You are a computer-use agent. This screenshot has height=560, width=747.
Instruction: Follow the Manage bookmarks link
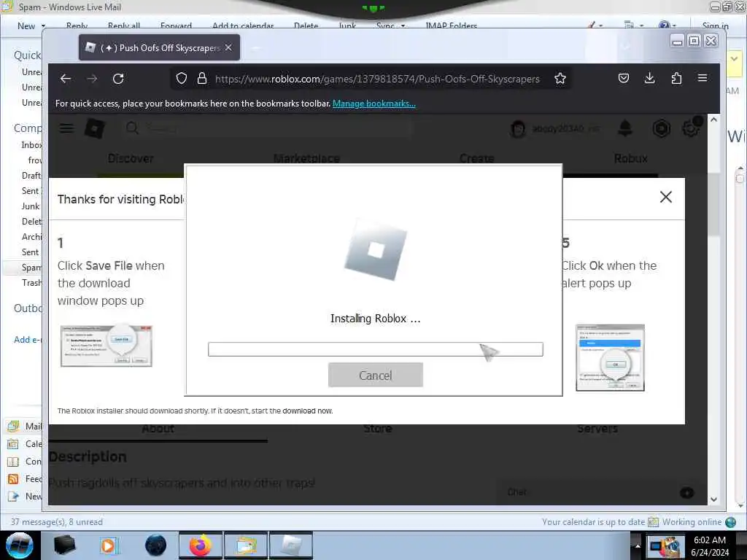pos(374,104)
